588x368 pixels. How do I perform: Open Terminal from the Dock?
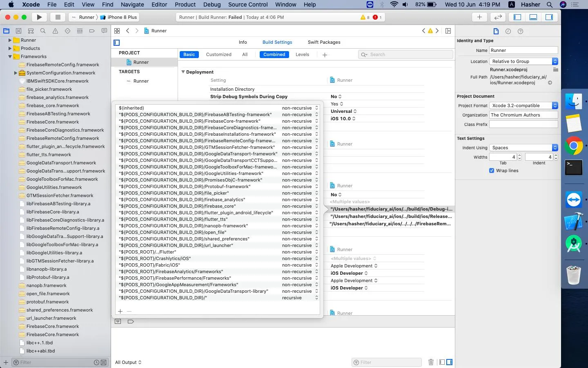tap(573, 168)
